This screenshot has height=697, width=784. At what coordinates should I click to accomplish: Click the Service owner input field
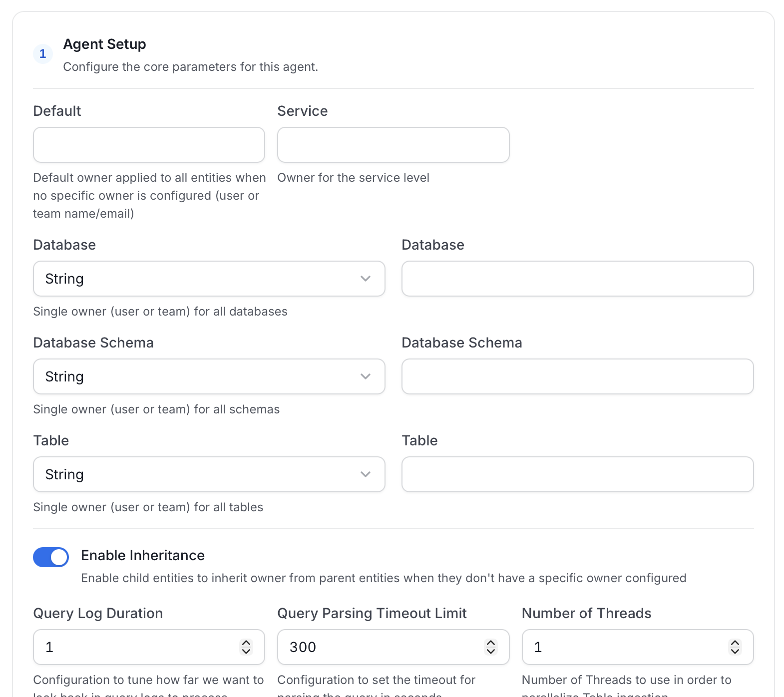(x=393, y=145)
